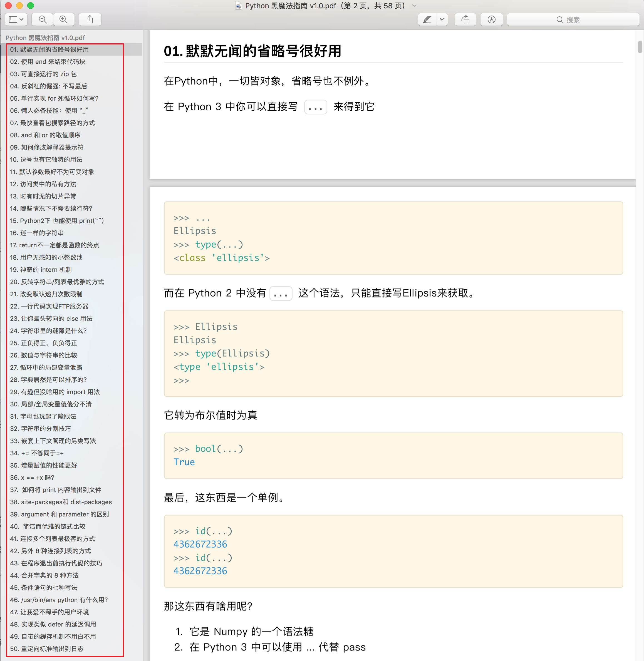Jump to outline item 38 site-packages

61,502
